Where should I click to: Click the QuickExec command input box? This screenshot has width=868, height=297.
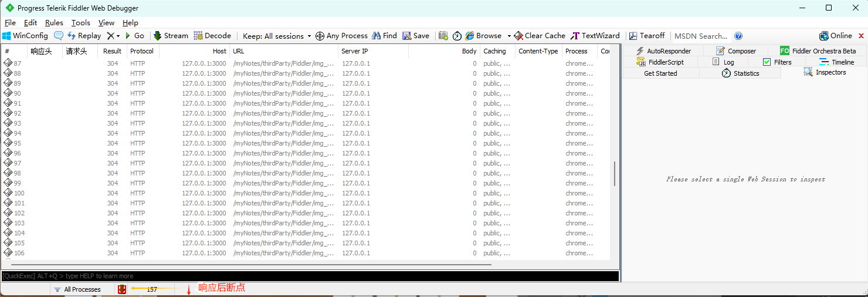pos(310,276)
